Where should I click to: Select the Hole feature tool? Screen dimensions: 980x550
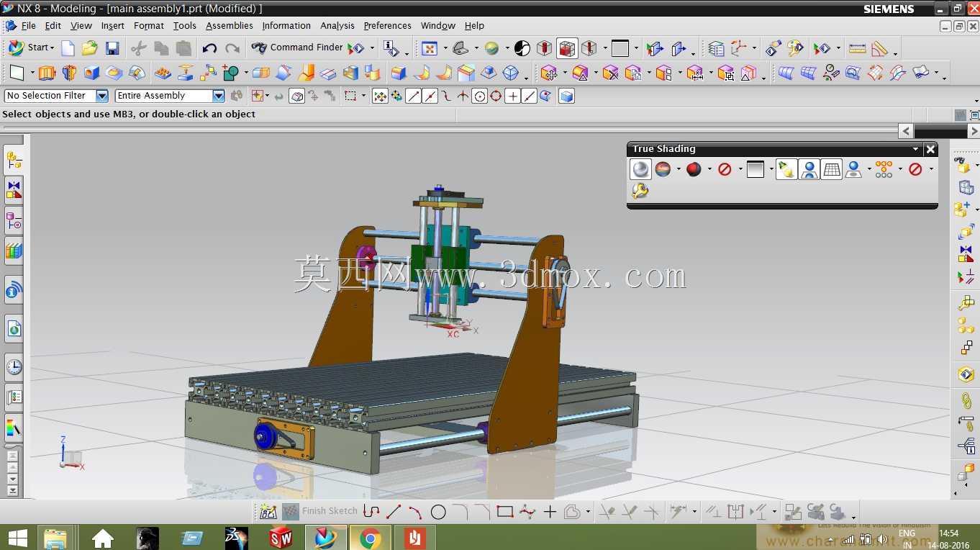91,73
